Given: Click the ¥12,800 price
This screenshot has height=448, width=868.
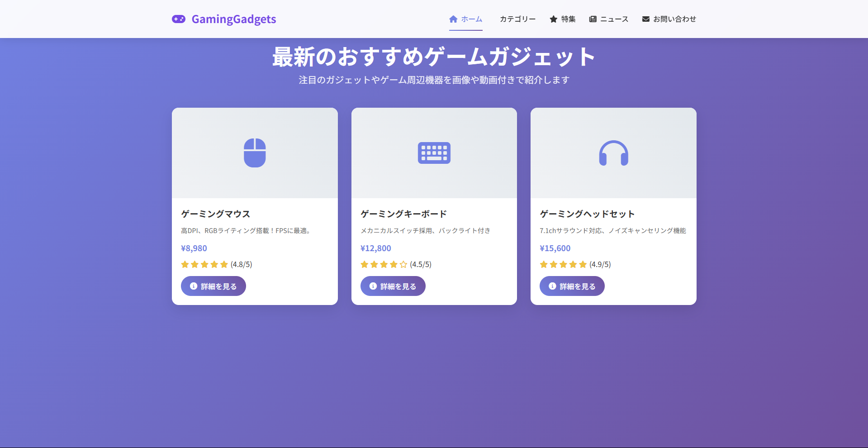Looking at the screenshot, I should 376,248.
